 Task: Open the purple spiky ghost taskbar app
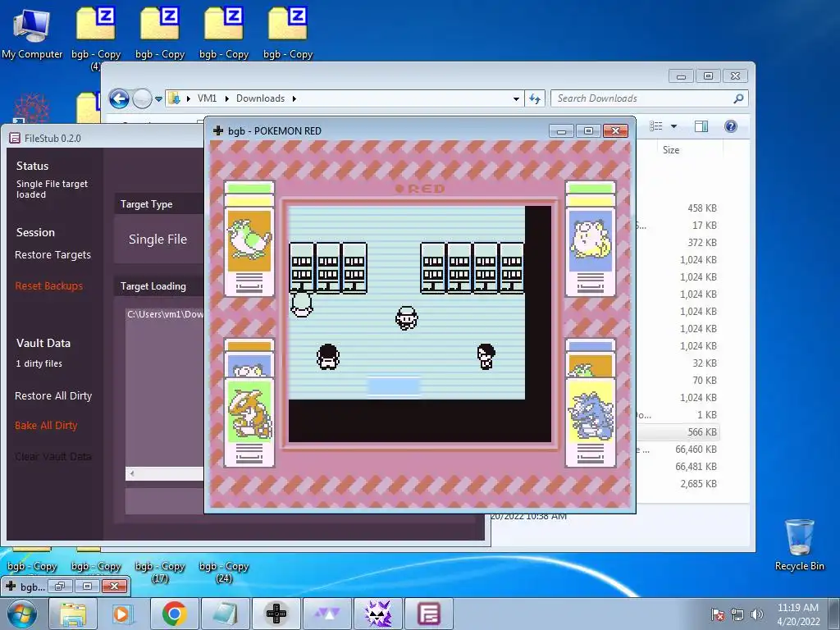pyautogui.click(x=377, y=614)
